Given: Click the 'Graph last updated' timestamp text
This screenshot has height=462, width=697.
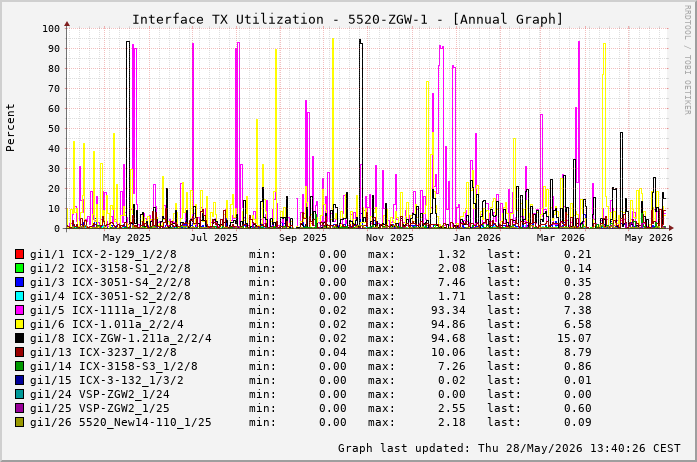Looking at the screenshot, I should click(509, 448).
